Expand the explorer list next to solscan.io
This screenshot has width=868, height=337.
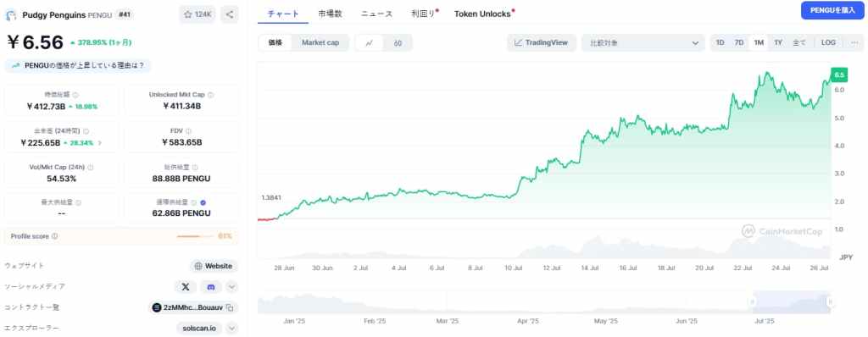pyautogui.click(x=232, y=329)
